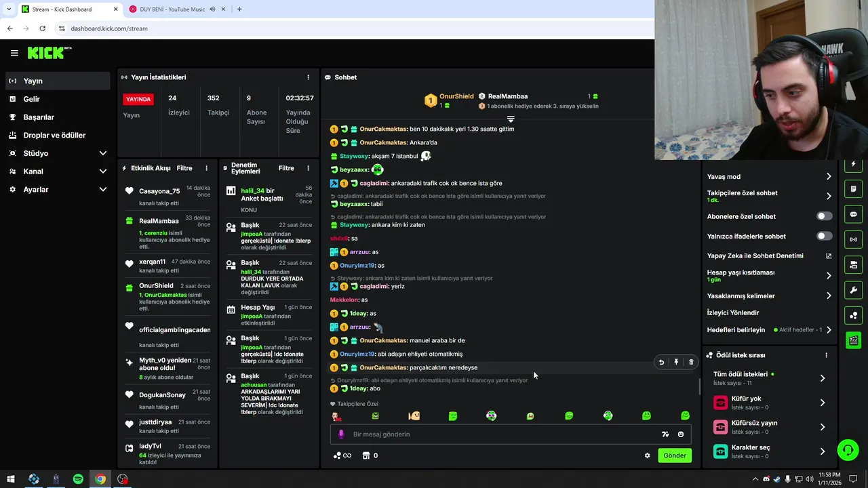Click the document icon in right sidebar
Image resolution: width=868 pixels, height=488 pixels.
(853, 189)
